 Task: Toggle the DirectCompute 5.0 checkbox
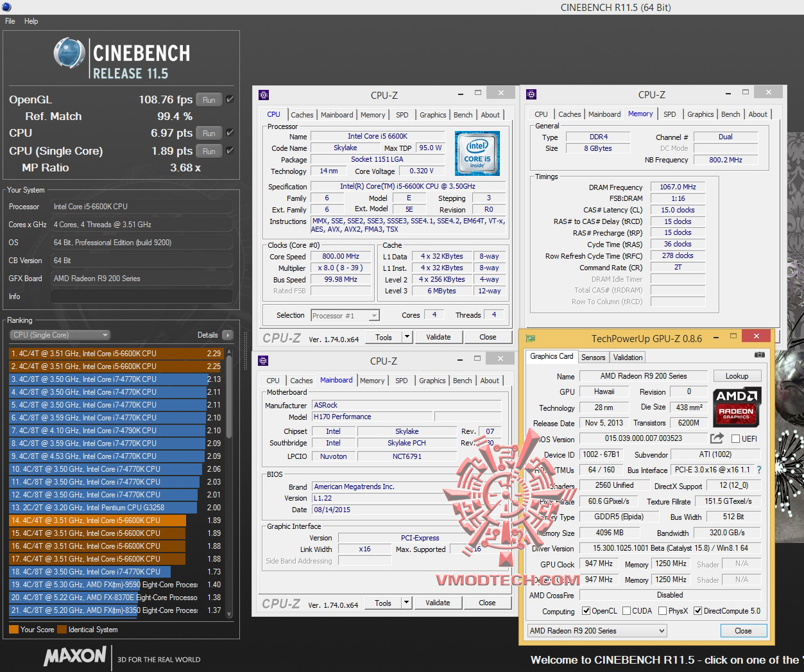(x=698, y=611)
